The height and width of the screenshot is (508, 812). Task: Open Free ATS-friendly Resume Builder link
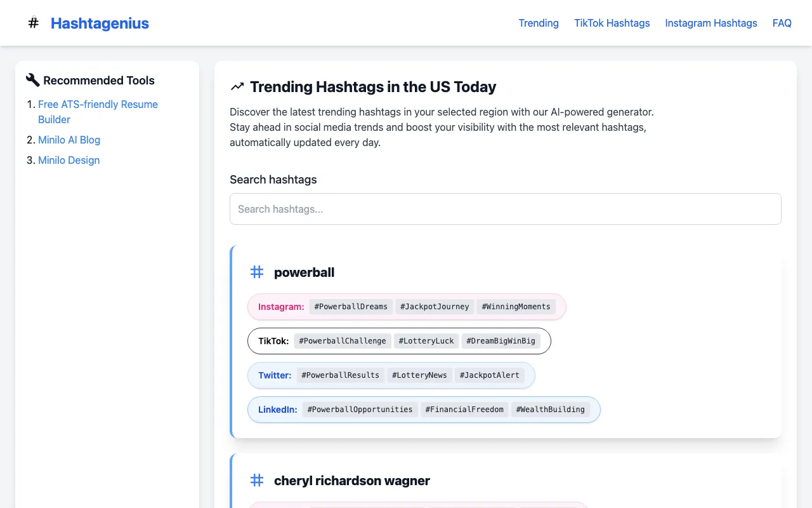click(x=98, y=112)
